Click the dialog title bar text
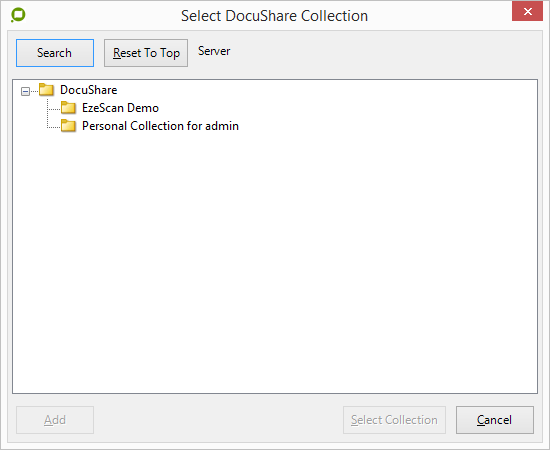The image size is (550, 450). click(274, 16)
